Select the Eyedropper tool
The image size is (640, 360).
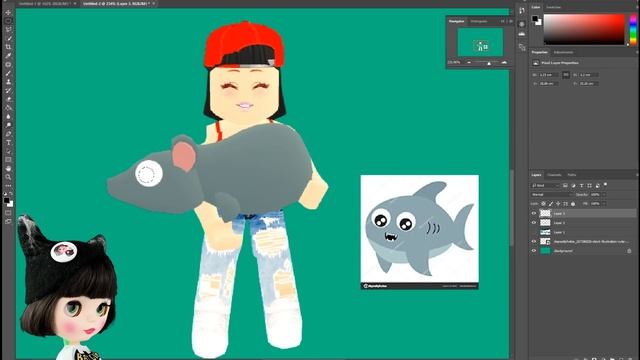point(8,56)
